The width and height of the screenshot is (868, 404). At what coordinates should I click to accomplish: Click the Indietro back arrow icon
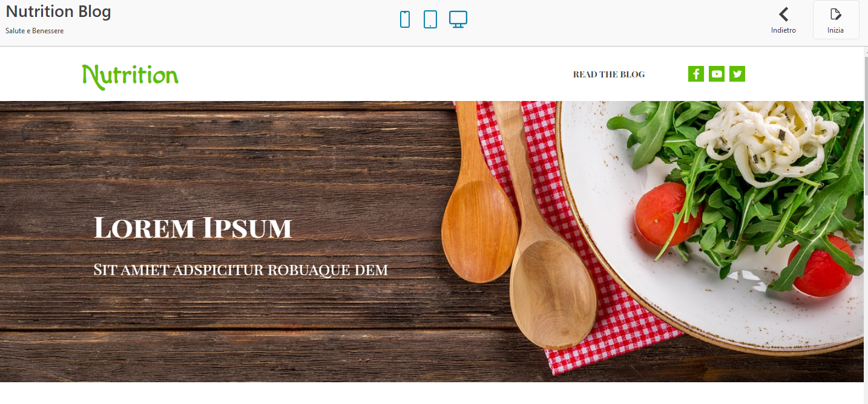click(x=783, y=15)
